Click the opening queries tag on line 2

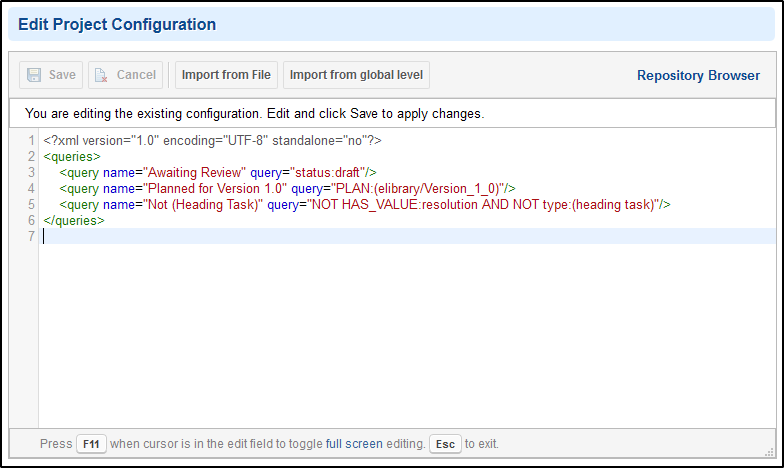tap(72, 156)
